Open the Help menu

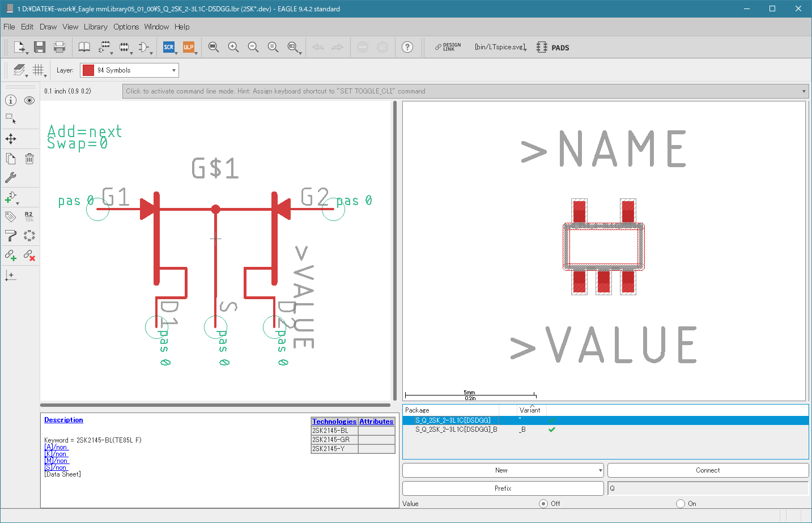(182, 27)
